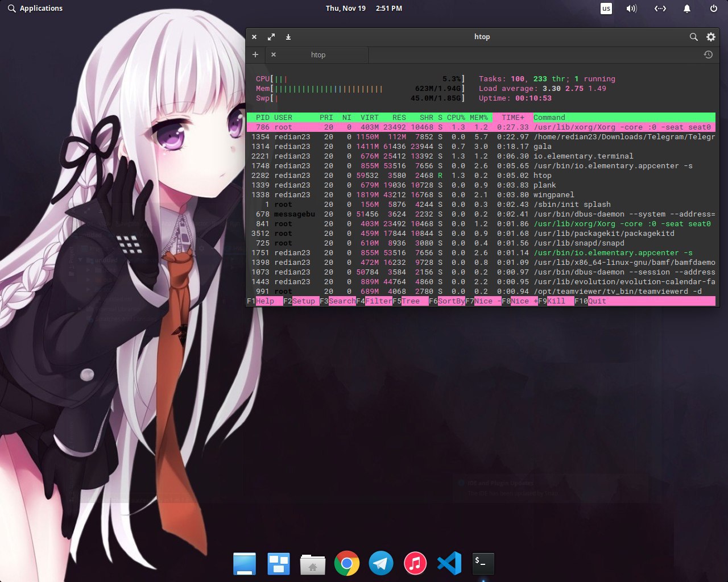
Task: Click F5 Tree in htop
Action: point(411,301)
